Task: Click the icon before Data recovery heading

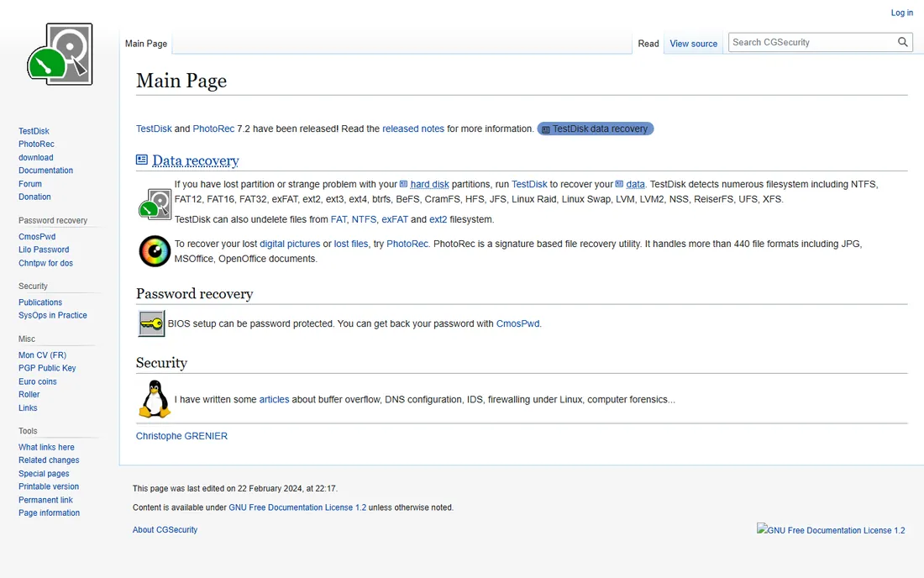Action: click(x=142, y=160)
